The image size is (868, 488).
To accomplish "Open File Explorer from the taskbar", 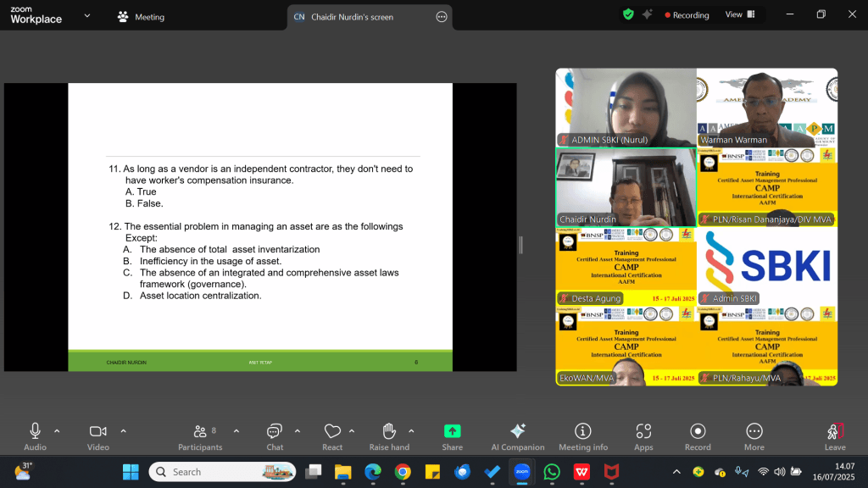I will tap(343, 472).
